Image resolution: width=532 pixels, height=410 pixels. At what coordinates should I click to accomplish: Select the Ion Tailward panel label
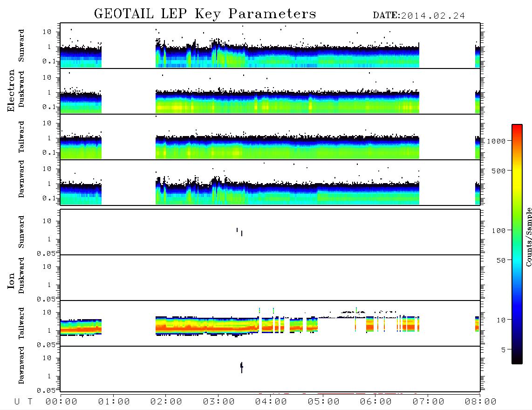click(x=21, y=323)
